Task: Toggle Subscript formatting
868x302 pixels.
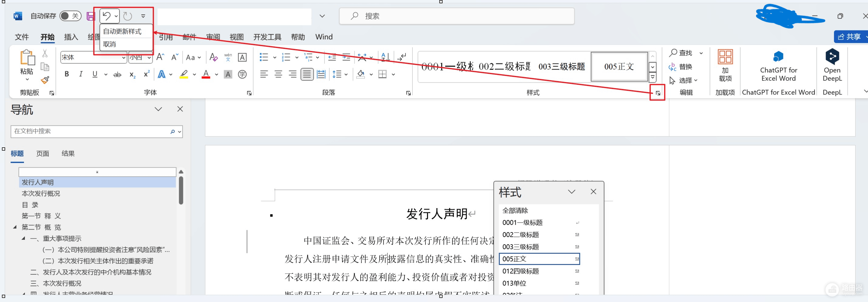Action: coord(132,74)
